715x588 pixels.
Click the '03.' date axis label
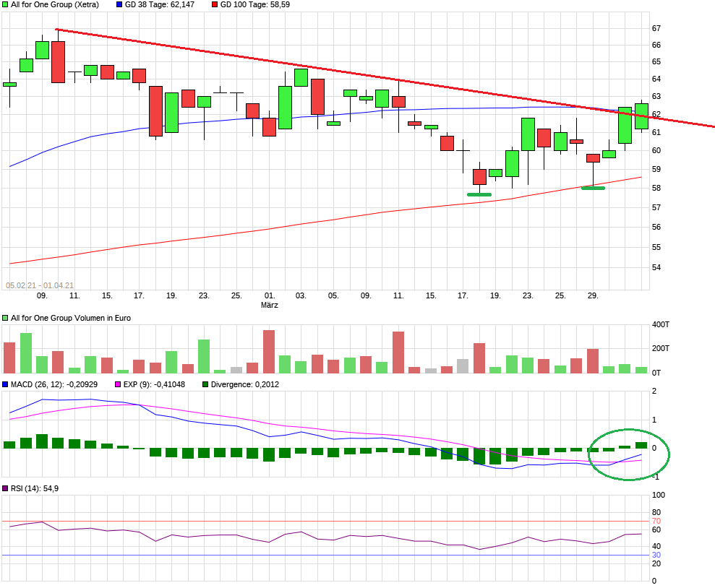point(301,295)
